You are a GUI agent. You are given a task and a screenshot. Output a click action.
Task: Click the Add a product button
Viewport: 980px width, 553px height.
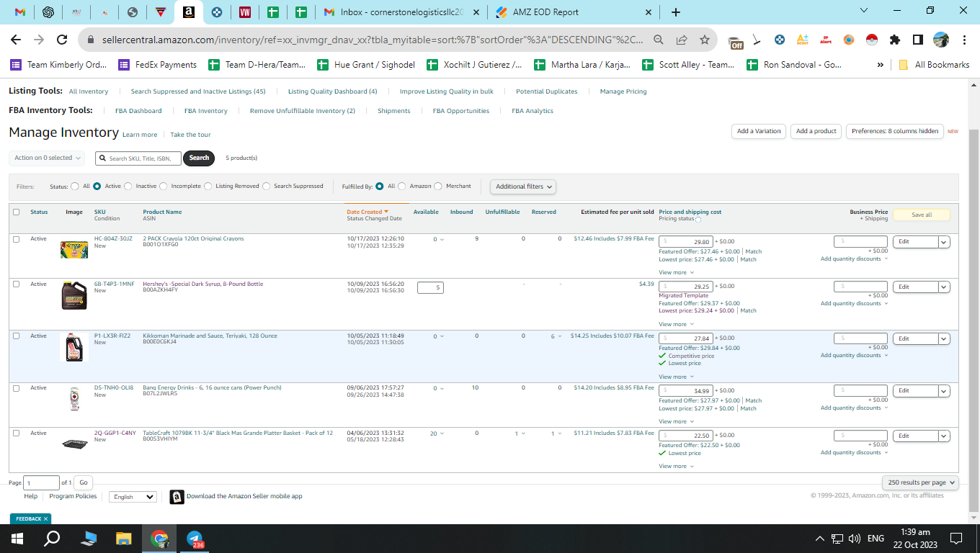click(816, 131)
